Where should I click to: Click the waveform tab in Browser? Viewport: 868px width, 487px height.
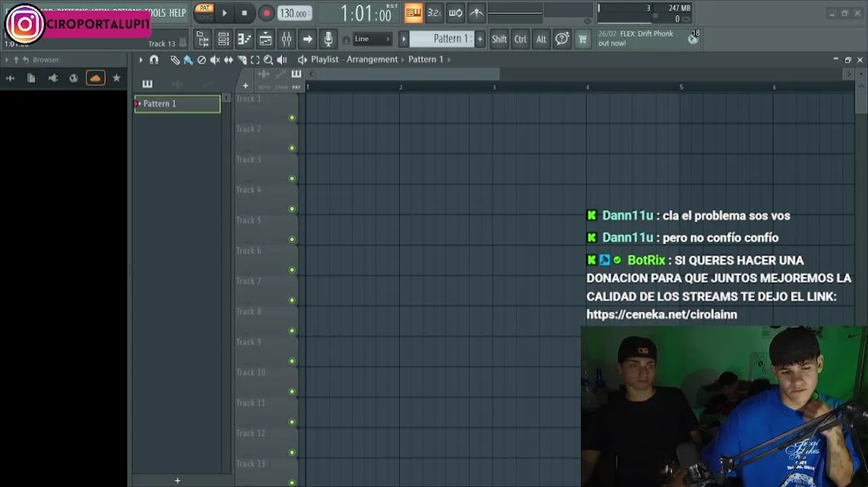coord(10,78)
